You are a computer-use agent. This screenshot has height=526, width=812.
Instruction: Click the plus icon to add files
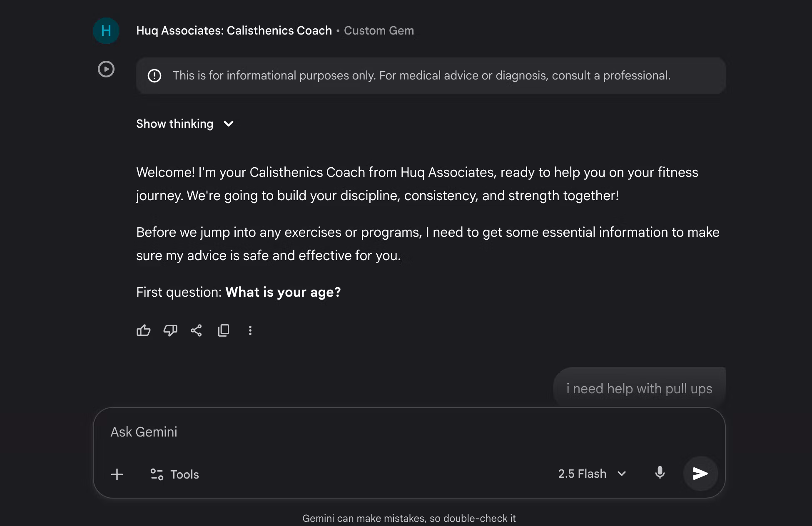coord(117,474)
